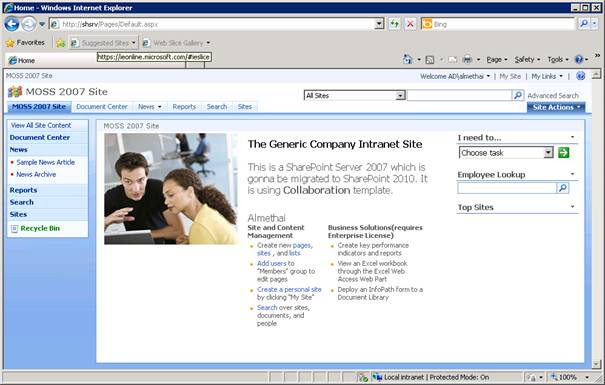
Task: Click the Employee Lookup magnifier icon
Action: (x=563, y=188)
